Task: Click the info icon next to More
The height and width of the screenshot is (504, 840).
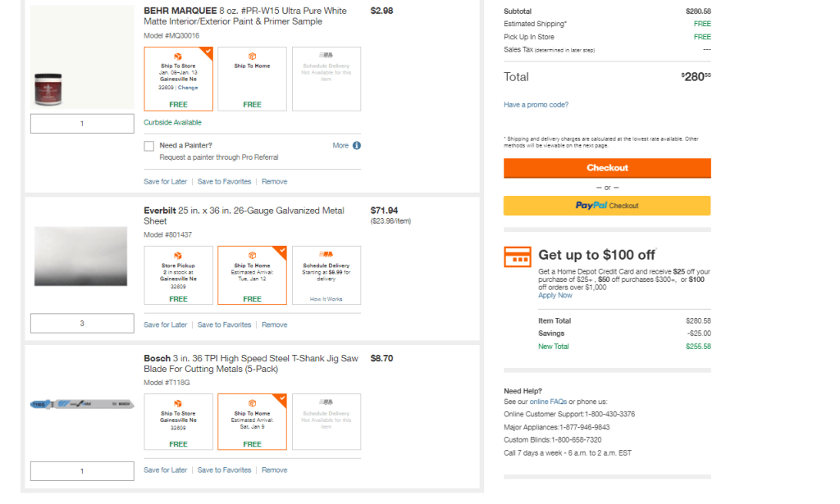Action: 357,146
